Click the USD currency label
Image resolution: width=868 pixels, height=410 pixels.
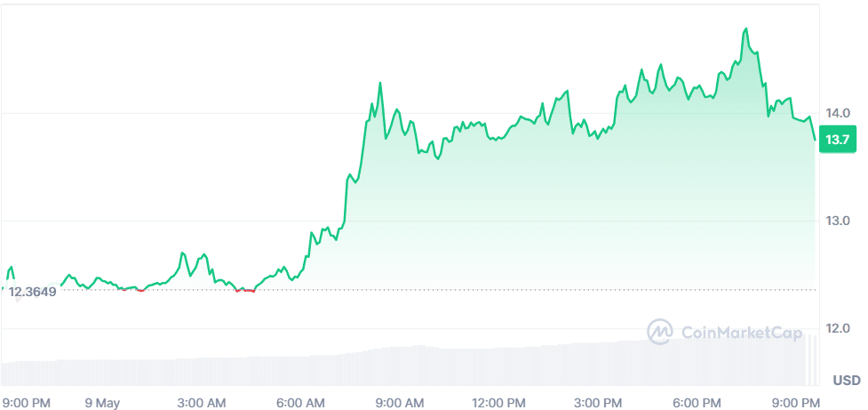(x=846, y=381)
